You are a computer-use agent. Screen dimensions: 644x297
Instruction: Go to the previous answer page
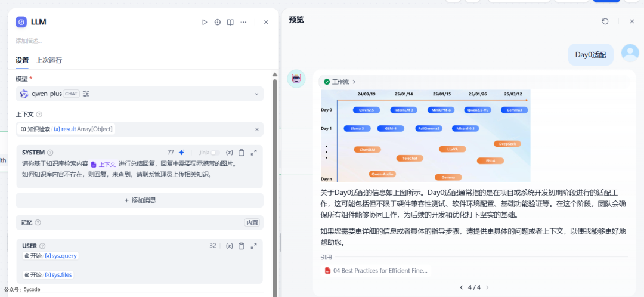[x=461, y=287]
